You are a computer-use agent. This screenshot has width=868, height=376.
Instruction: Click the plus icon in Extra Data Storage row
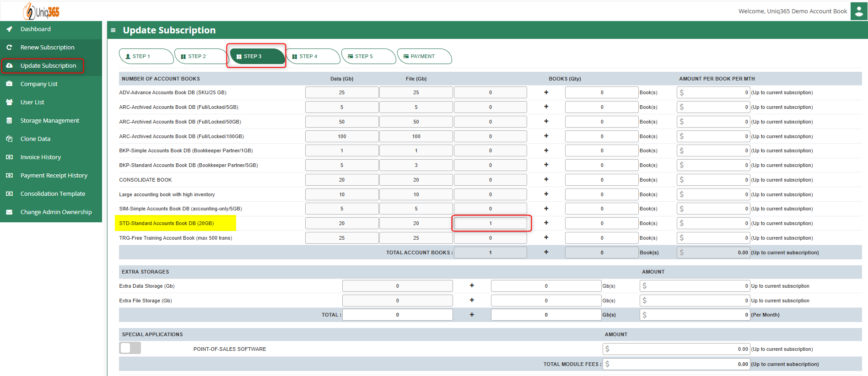pos(472,285)
